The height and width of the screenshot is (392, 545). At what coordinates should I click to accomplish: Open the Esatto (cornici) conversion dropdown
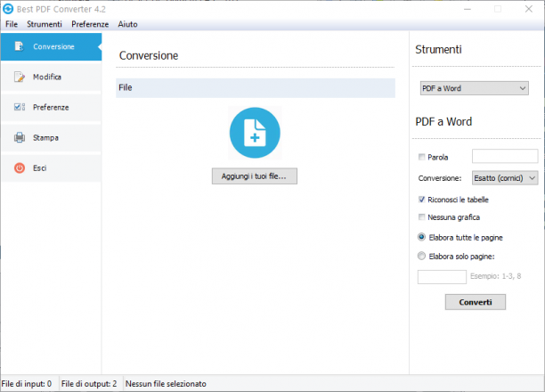(505, 178)
